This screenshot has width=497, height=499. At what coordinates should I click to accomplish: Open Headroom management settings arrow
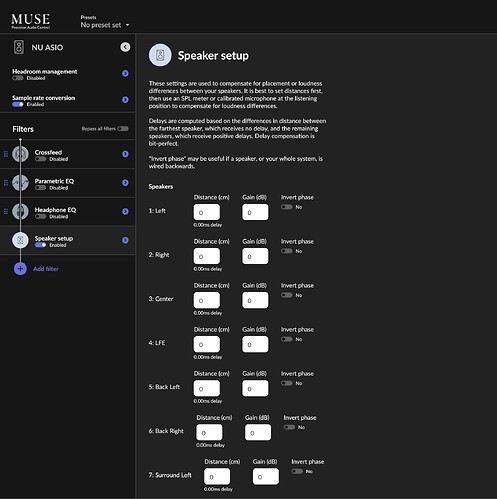click(125, 73)
